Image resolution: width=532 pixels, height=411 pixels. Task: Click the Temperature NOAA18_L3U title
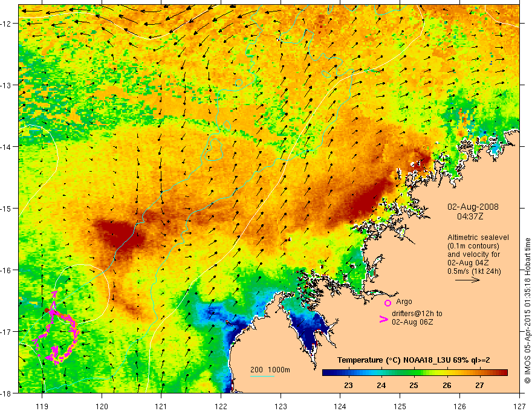(x=414, y=360)
